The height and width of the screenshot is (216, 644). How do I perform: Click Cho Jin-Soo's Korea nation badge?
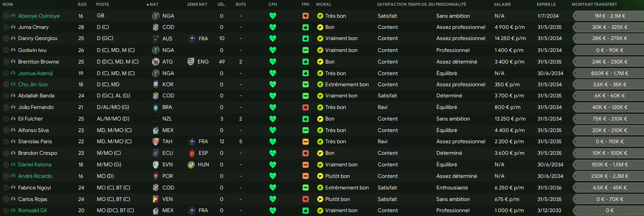pyautogui.click(x=156, y=84)
